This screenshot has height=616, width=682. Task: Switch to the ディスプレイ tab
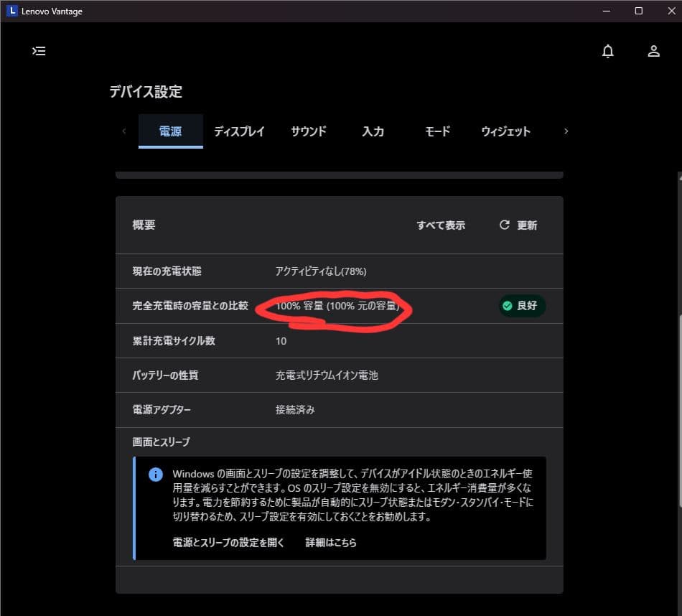(239, 131)
